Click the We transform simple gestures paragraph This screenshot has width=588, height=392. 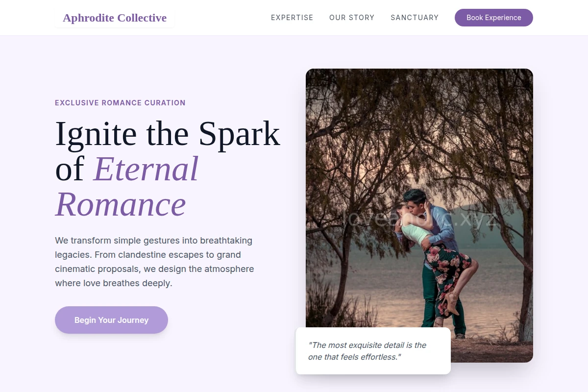point(154,262)
